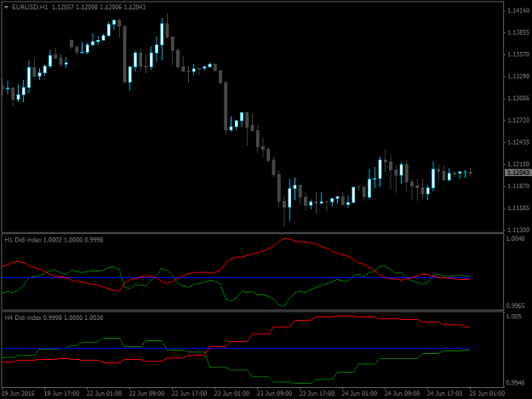
Task: Select the 1.13570 price scale value
Action: (x=518, y=54)
